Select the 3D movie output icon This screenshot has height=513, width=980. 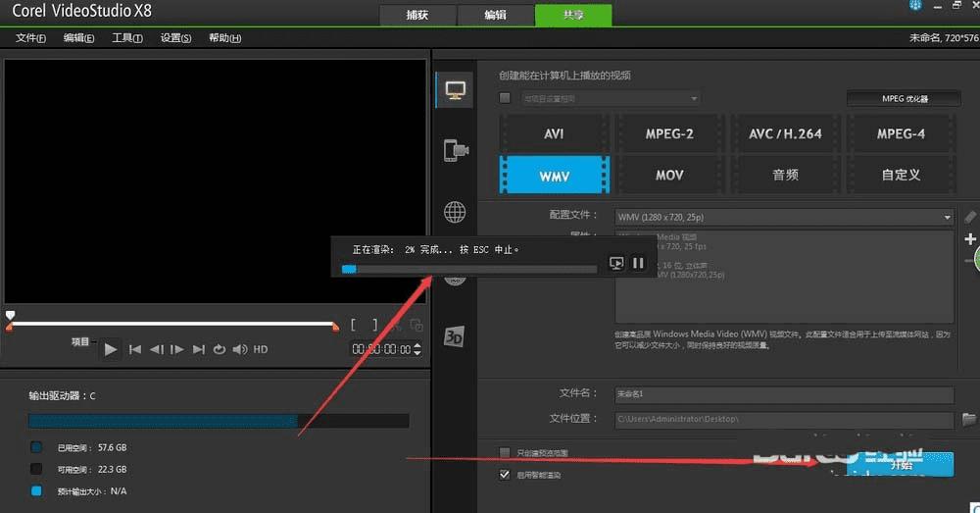454,336
